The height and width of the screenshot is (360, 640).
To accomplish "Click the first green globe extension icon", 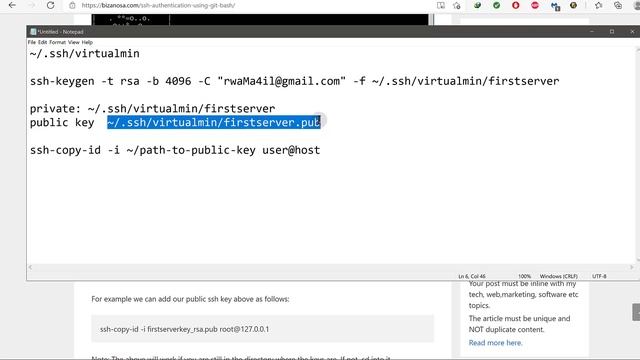I will [x=477, y=5].
